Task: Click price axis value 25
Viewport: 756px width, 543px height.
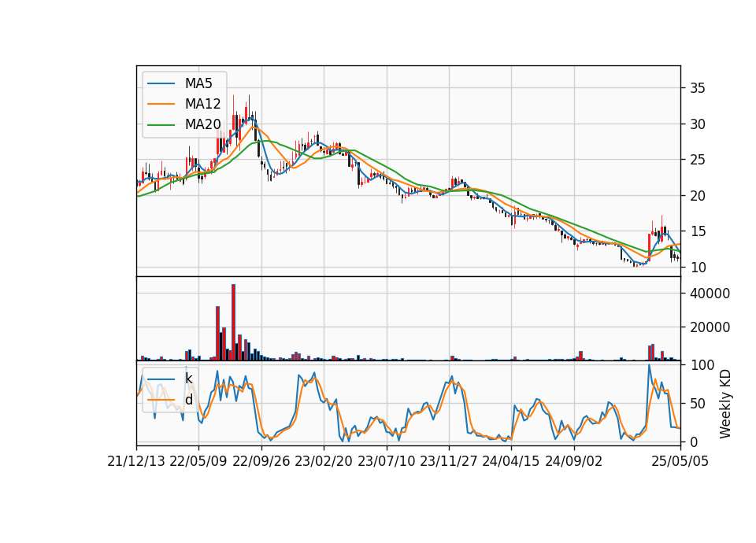Action: click(698, 160)
